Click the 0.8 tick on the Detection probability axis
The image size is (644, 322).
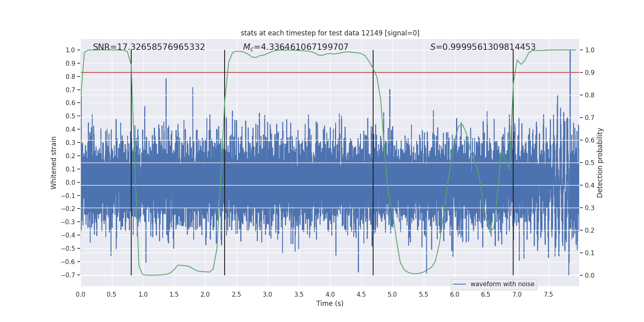590,95
